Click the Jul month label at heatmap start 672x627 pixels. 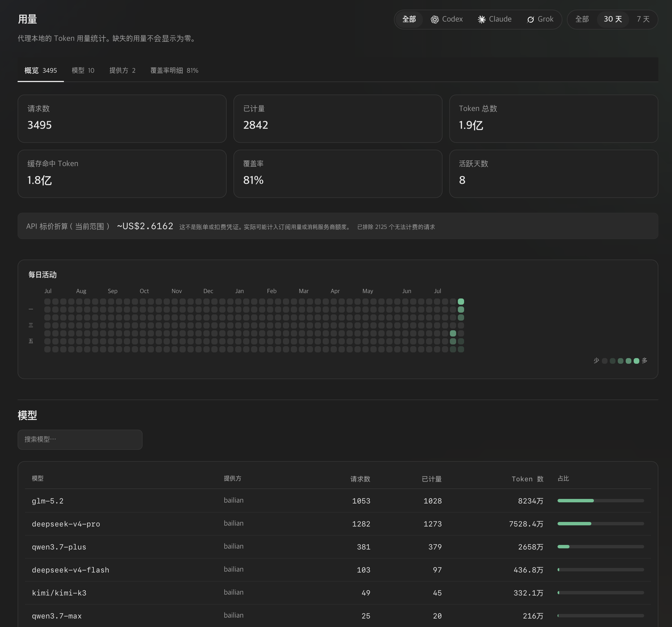(x=48, y=291)
